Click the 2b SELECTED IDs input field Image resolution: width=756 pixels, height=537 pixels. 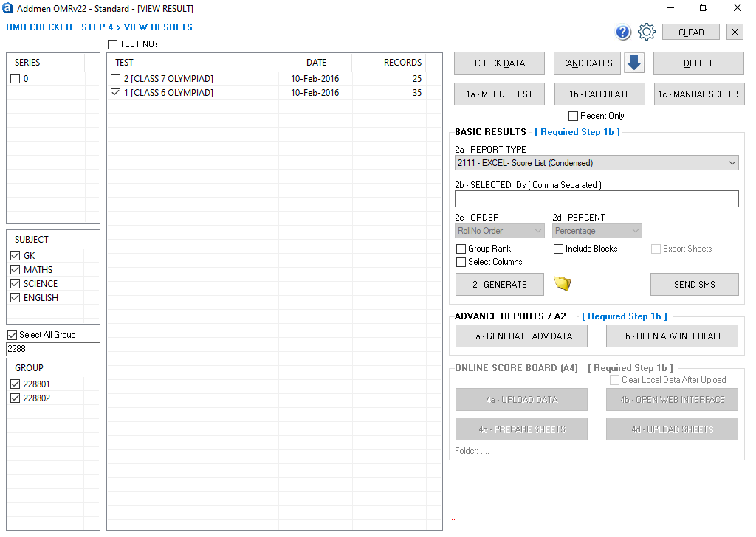click(x=597, y=199)
